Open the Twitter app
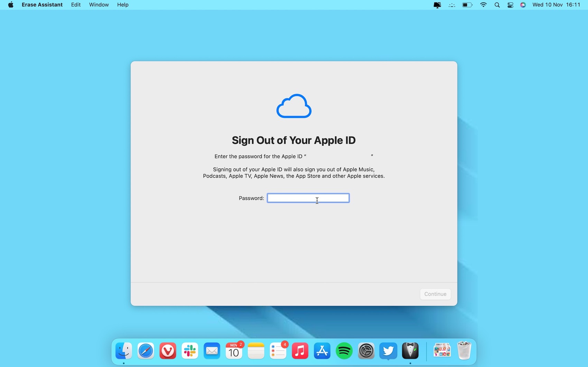 (x=388, y=350)
